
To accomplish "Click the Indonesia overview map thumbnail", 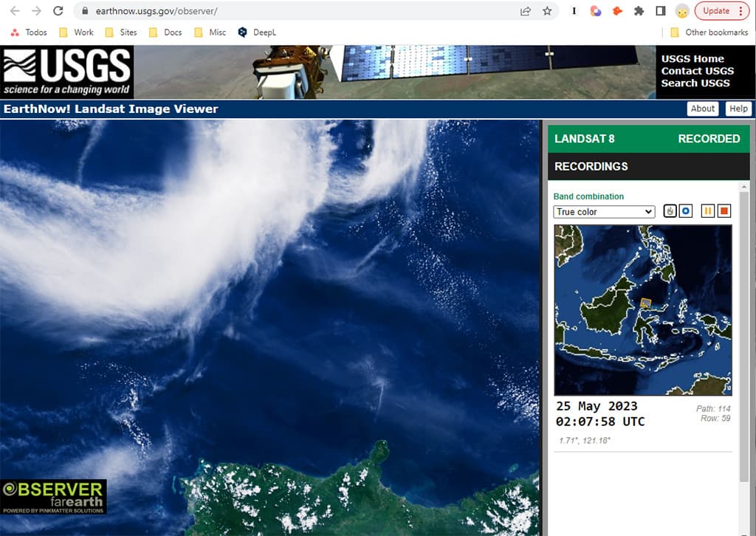I will (643, 310).
